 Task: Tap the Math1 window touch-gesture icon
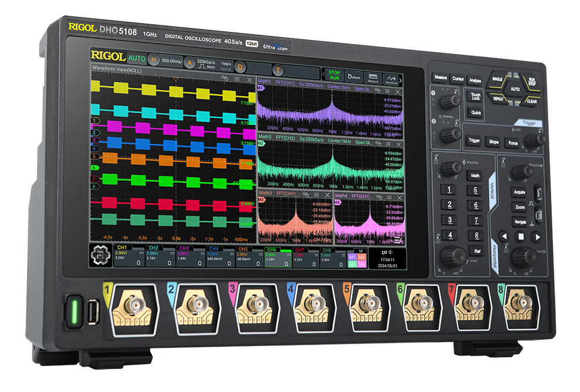click(378, 90)
